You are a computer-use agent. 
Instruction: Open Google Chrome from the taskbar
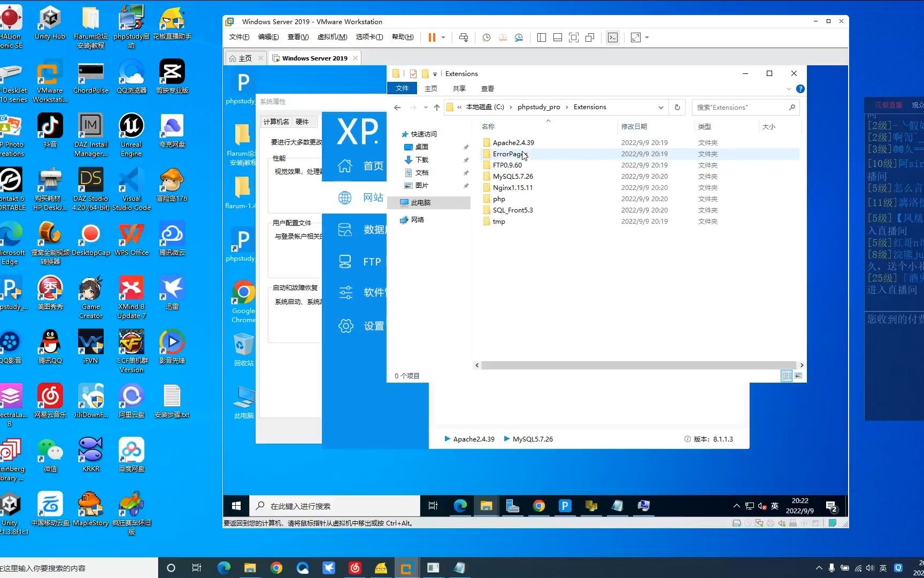click(538, 506)
